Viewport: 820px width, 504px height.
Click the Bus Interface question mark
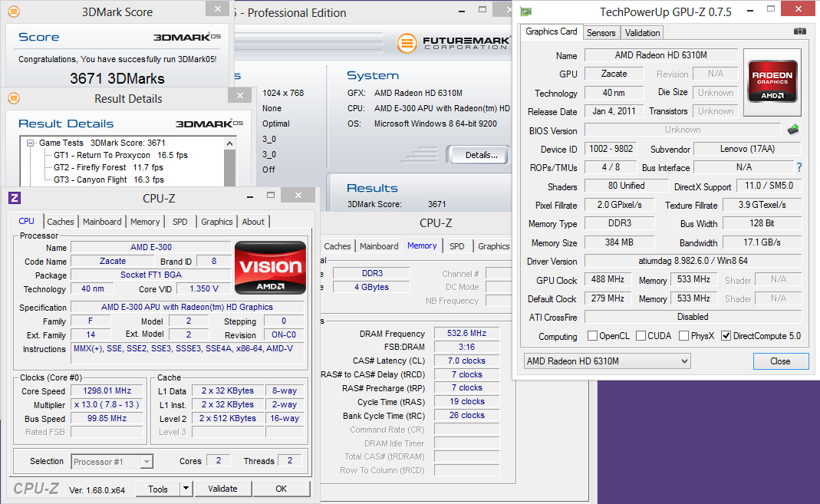[x=799, y=167]
